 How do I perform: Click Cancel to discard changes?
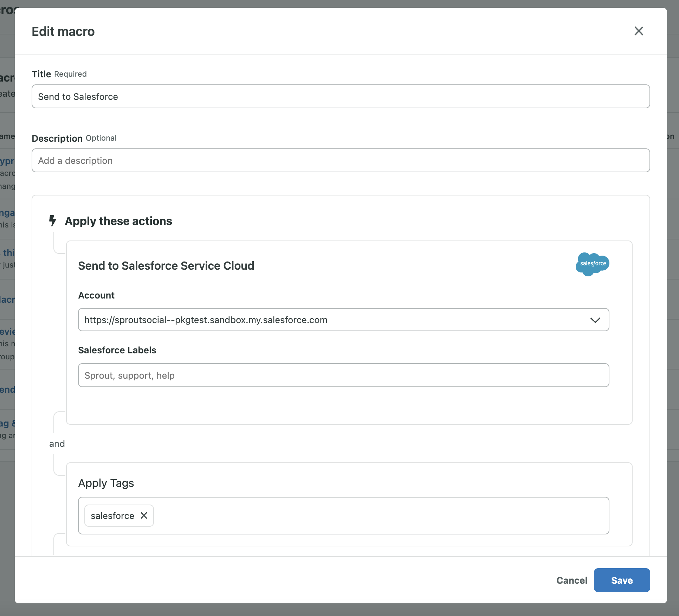coord(571,580)
